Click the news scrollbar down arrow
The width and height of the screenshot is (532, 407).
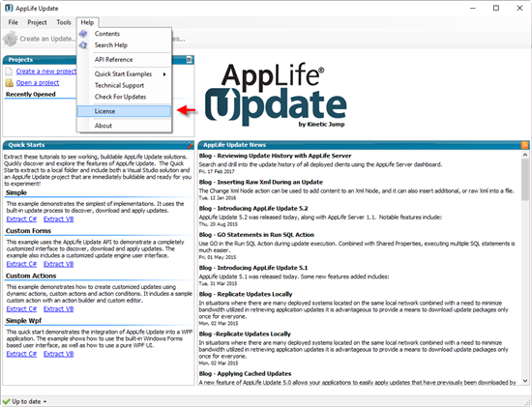point(525,381)
